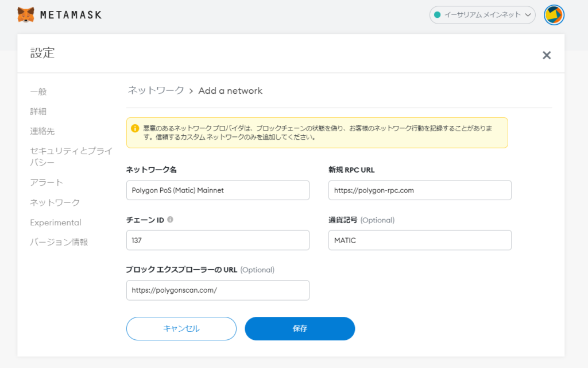Click the 通貨記号 input field
The width and height of the screenshot is (588, 368).
pos(420,240)
